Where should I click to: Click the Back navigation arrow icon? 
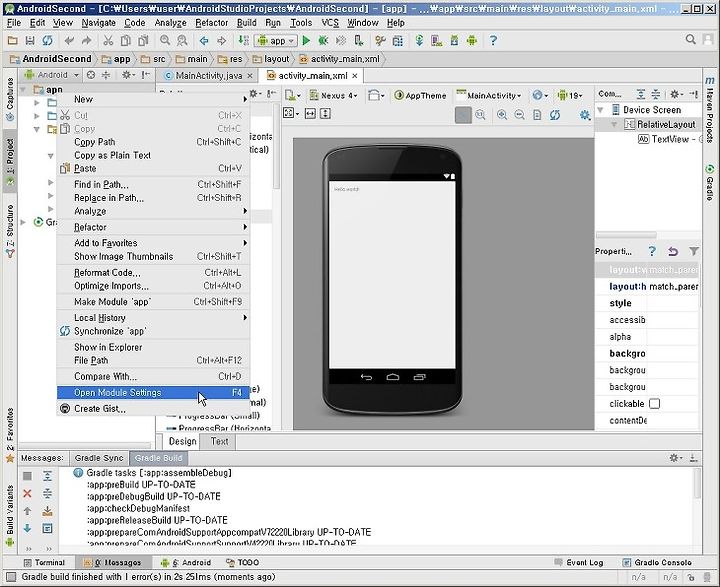[x=204, y=41]
